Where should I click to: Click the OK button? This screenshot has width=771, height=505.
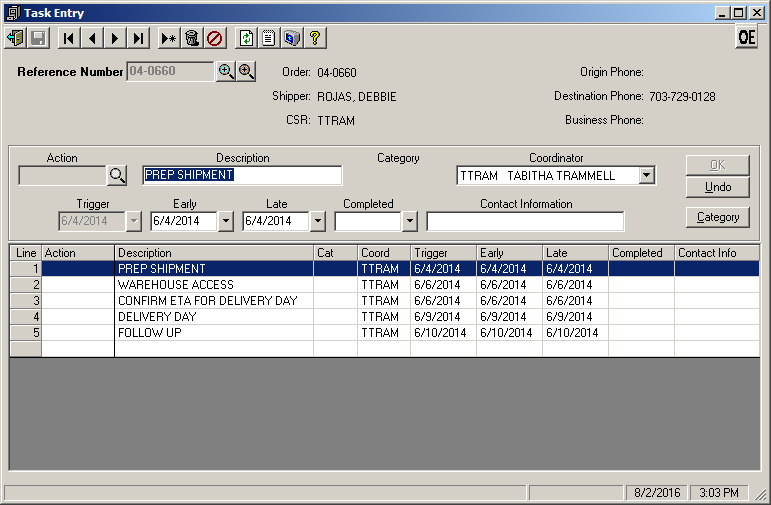click(x=717, y=165)
